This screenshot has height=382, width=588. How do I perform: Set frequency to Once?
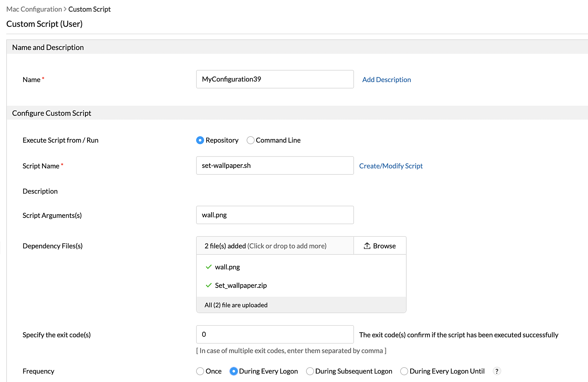coord(200,371)
